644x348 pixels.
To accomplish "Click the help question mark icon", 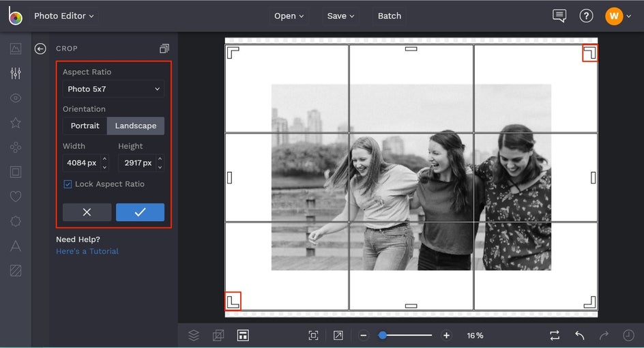I will [586, 16].
